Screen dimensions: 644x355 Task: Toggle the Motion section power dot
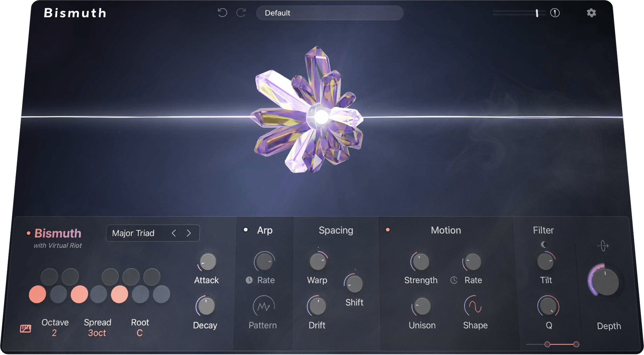coord(388,230)
